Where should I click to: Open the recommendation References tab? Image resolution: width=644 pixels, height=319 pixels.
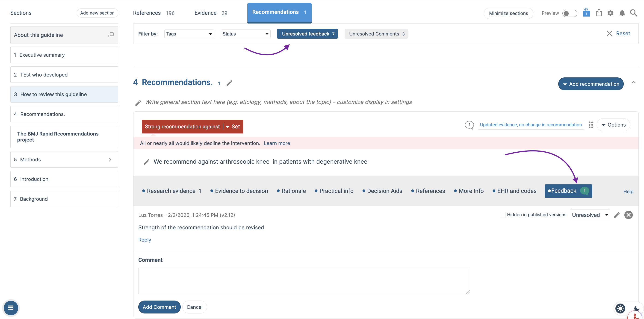point(428,191)
